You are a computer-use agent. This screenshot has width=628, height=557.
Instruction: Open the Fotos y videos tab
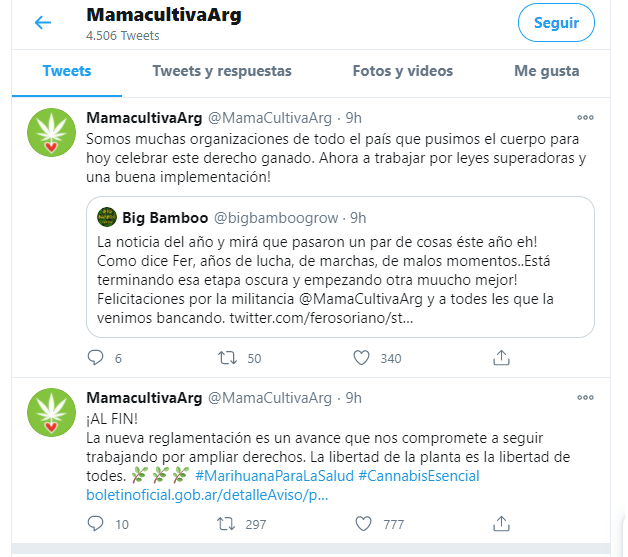[x=402, y=71]
